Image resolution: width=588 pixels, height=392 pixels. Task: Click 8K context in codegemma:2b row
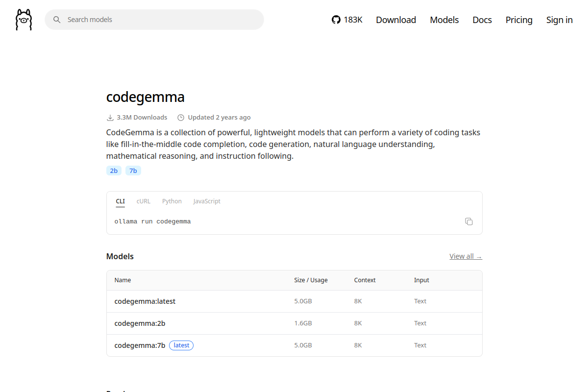pyautogui.click(x=358, y=323)
